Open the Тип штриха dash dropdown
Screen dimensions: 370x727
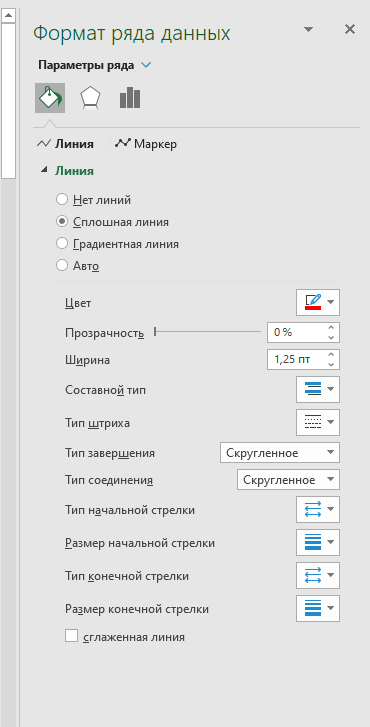coord(318,422)
